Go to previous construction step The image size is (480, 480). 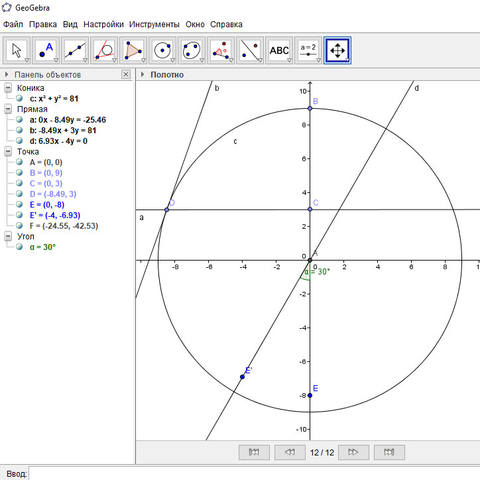click(290, 452)
